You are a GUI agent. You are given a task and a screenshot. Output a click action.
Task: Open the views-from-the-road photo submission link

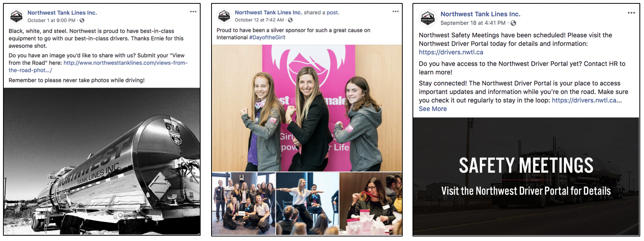[98, 66]
